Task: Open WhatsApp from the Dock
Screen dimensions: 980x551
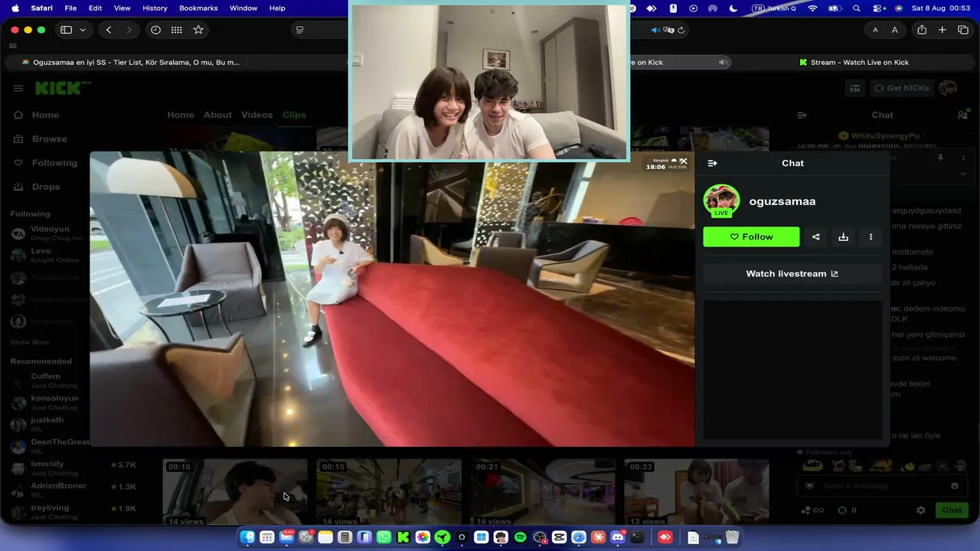Action: pos(384,537)
